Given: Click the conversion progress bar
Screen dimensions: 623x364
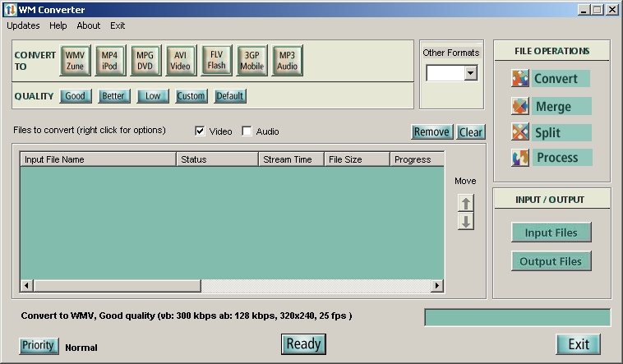Looking at the screenshot, I should coord(517,317).
